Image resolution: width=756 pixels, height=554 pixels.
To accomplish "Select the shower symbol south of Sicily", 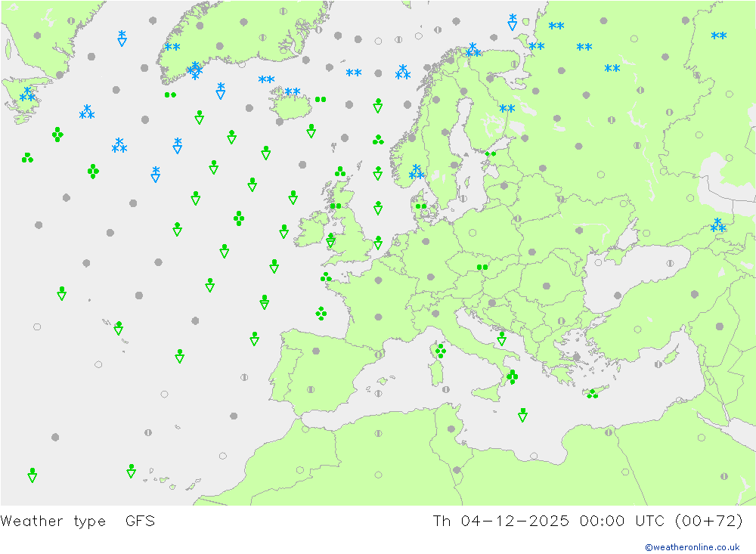I will (x=522, y=415).
